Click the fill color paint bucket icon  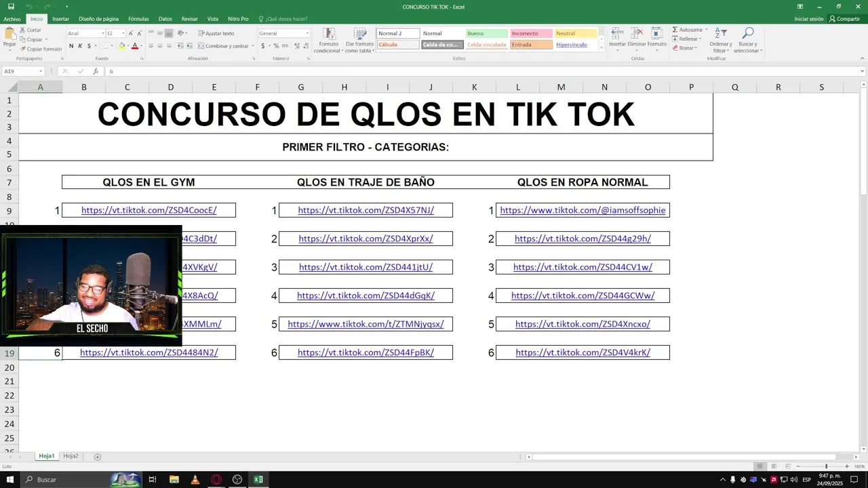(121, 46)
